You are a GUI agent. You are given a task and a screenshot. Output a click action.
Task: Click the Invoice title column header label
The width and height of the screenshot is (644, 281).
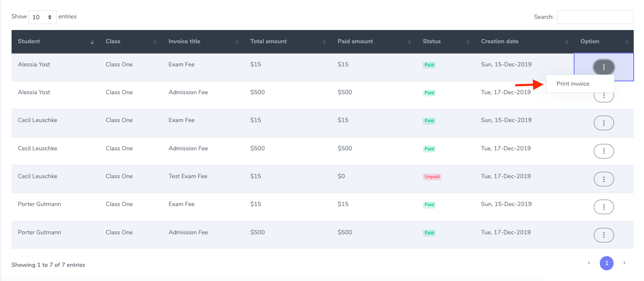[184, 41]
